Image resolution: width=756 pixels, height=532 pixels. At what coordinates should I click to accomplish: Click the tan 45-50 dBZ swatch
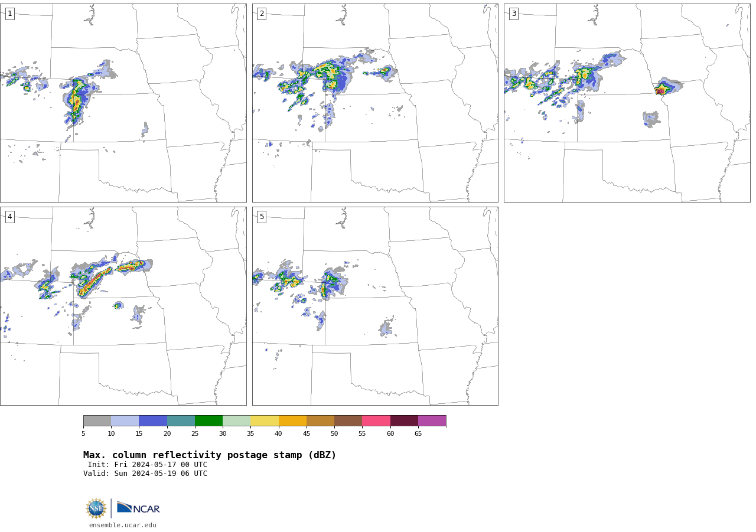point(320,420)
